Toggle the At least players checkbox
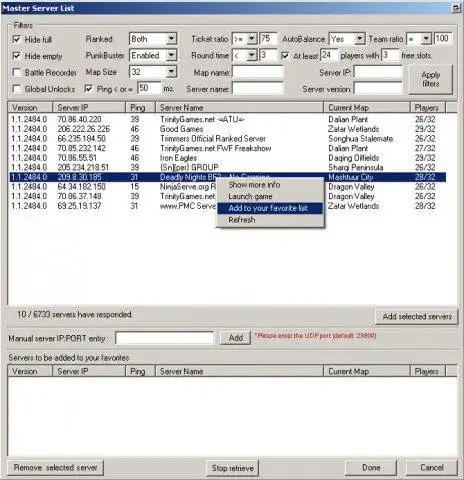This screenshot has width=464, height=480. (285, 56)
